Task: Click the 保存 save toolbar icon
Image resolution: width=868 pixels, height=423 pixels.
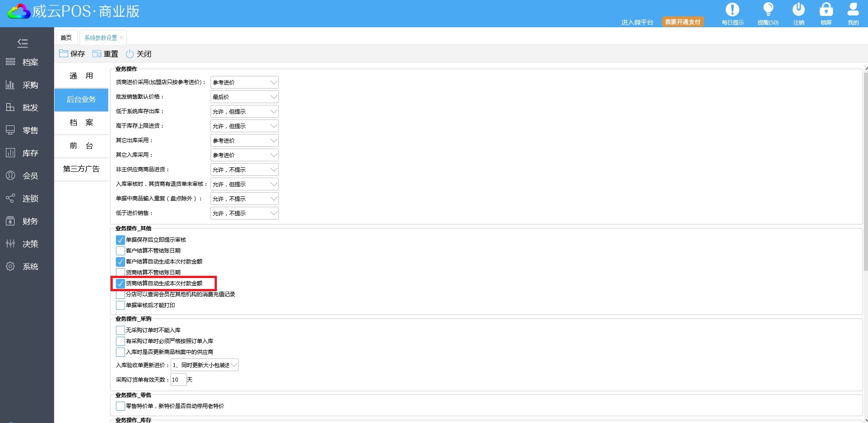Action: [x=64, y=54]
